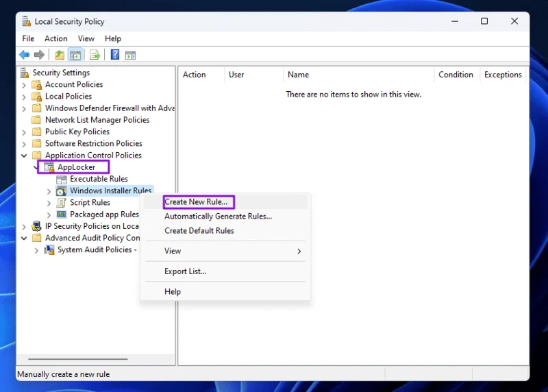Select Software Restriction Policies tree item
The width and height of the screenshot is (548, 392).
pos(94,143)
